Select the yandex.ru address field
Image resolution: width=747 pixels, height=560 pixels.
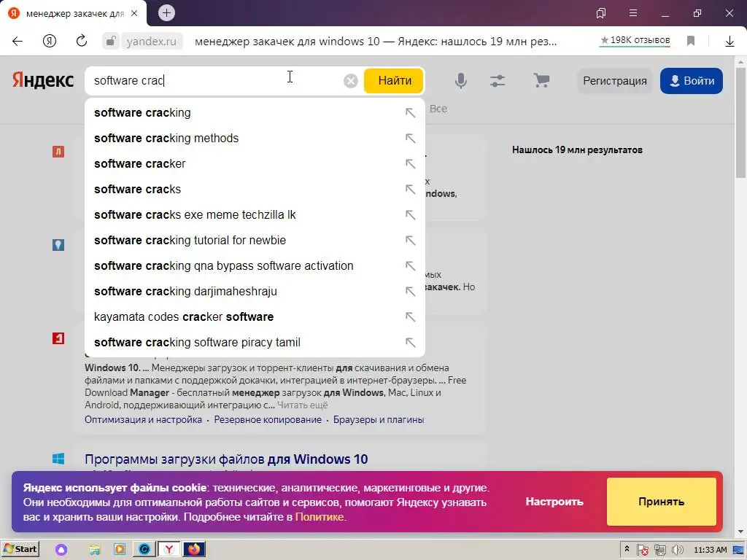(152, 42)
